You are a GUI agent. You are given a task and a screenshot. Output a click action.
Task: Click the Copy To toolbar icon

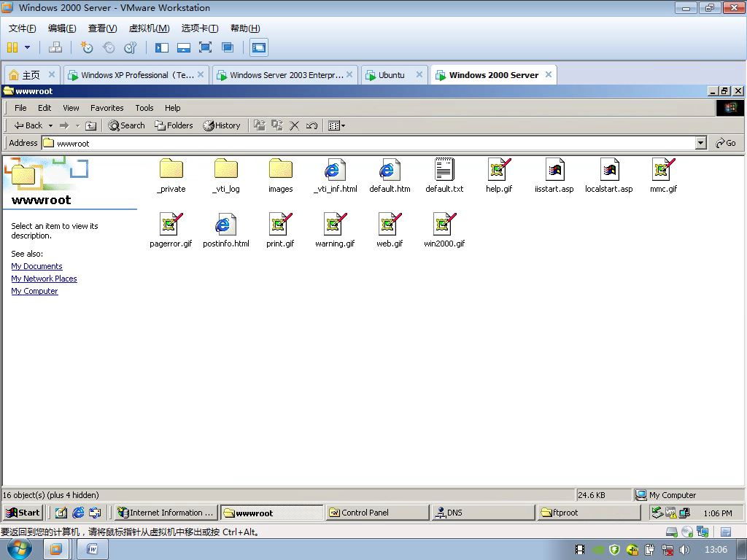276,125
